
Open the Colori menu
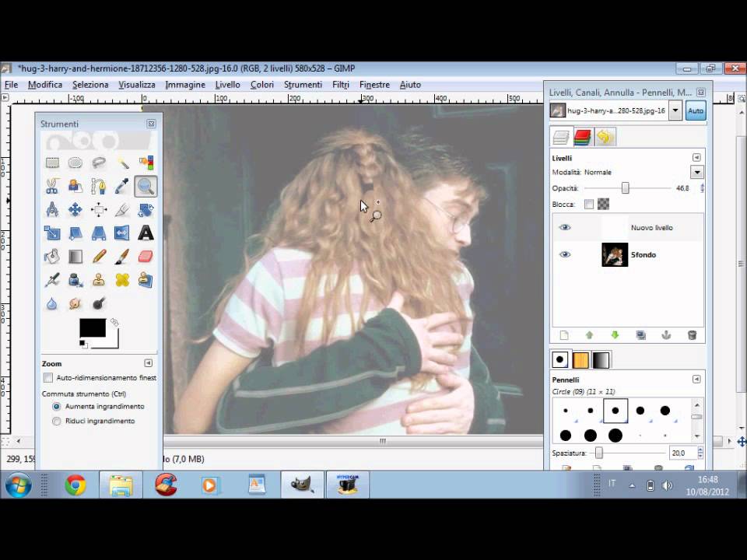point(262,85)
